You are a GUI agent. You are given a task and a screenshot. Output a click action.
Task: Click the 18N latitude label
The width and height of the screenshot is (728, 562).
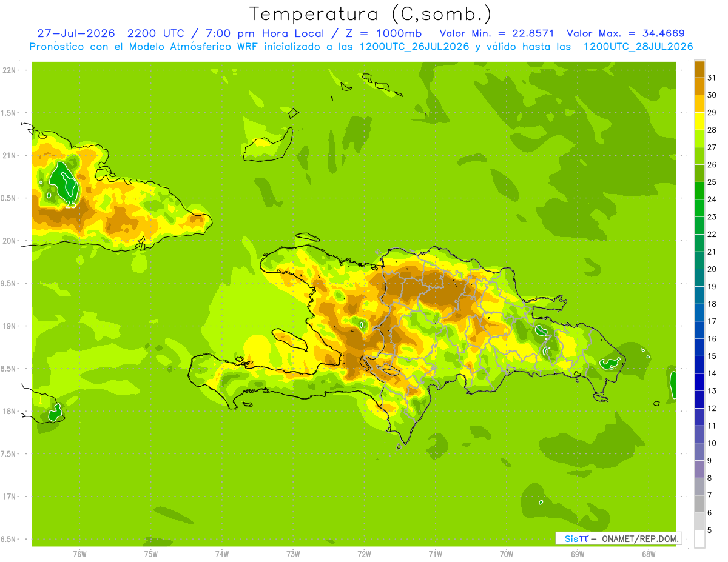[x=10, y=411]
